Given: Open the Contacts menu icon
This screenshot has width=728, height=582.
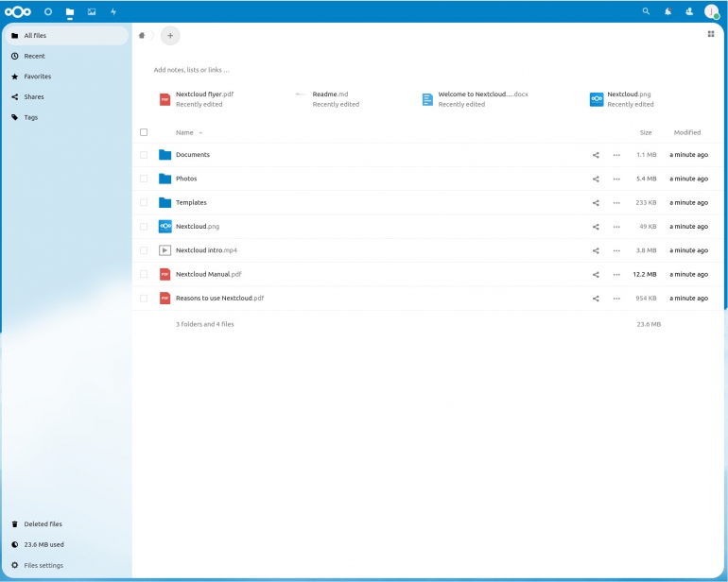Looking at the screenshot, I should point(689,11).
